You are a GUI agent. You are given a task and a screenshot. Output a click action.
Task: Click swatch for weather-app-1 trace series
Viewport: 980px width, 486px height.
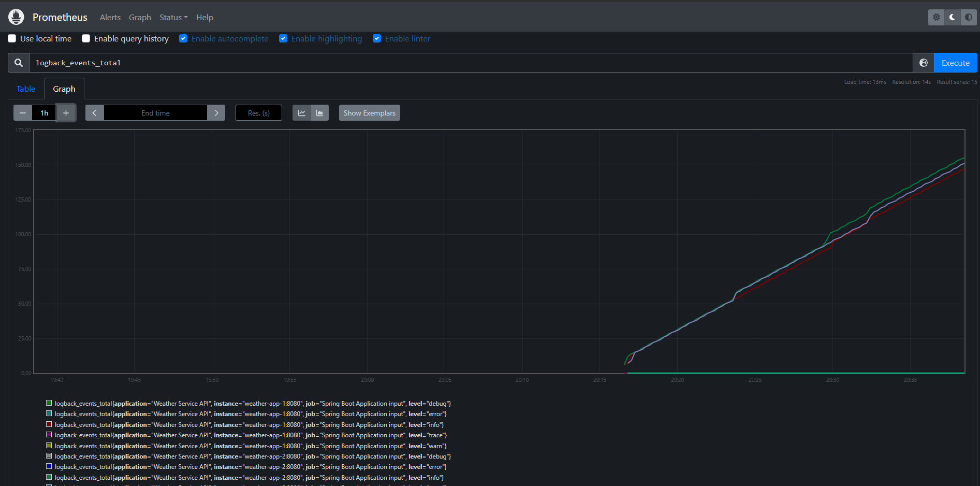[49, 435]
